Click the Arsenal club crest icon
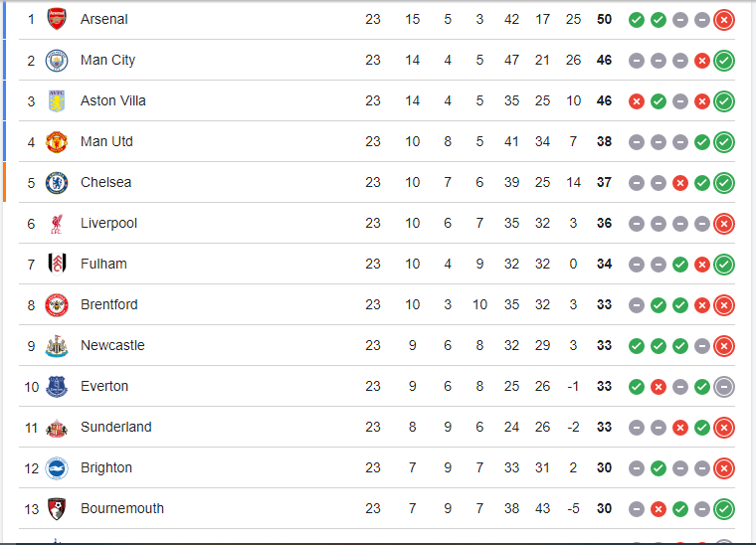The height and width of the screenshot is (545, 756). click(x=56, y=20)
